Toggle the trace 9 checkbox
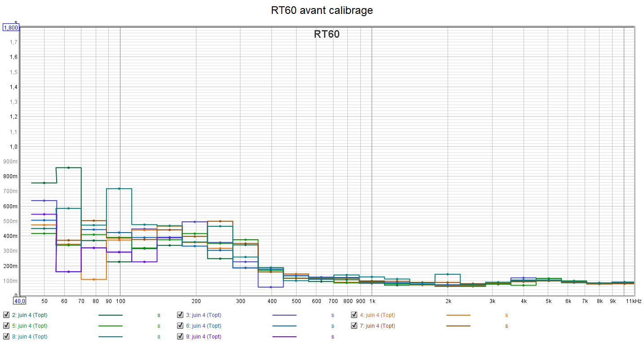 coord(180,337)
